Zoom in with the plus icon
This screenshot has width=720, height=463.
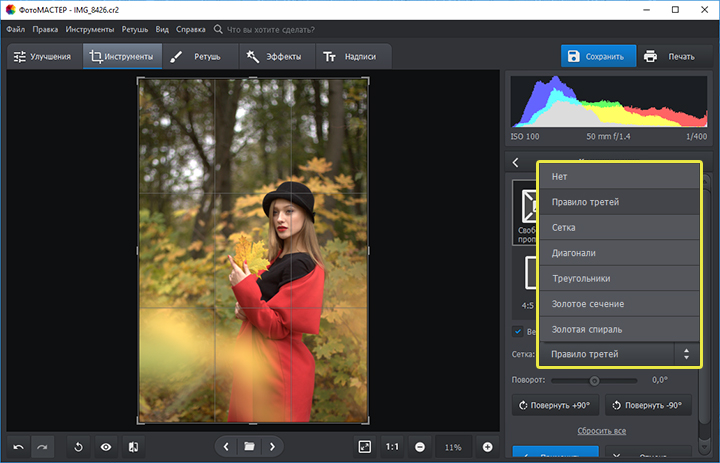[487, 446]
